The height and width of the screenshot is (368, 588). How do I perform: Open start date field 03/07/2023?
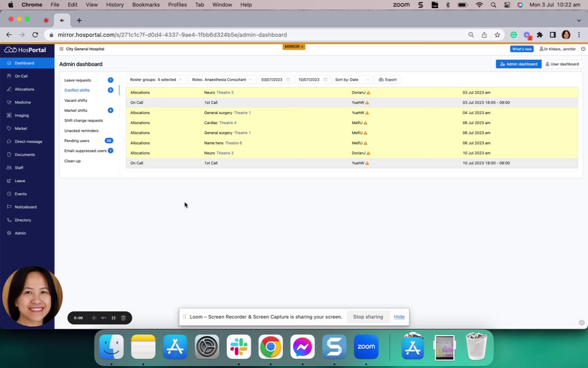275,80
